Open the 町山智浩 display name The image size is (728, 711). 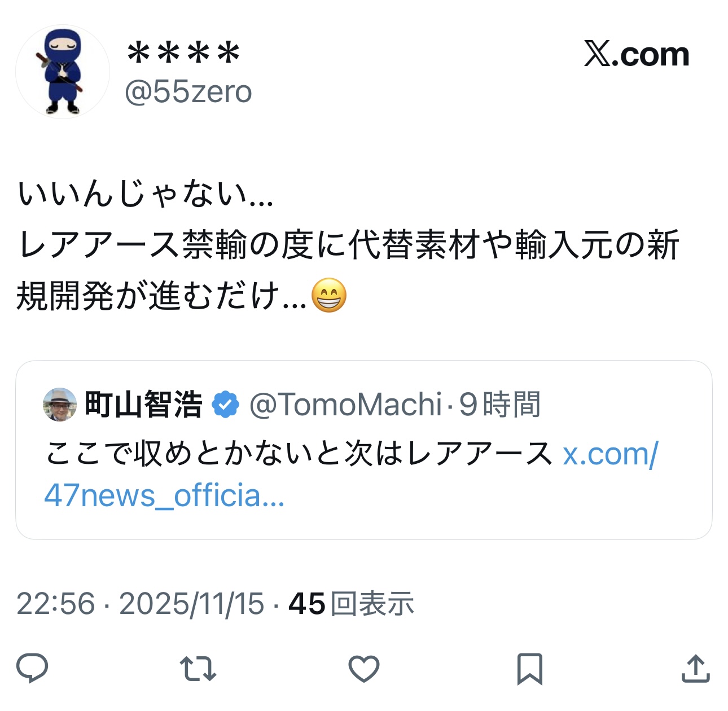pos(143,405)
